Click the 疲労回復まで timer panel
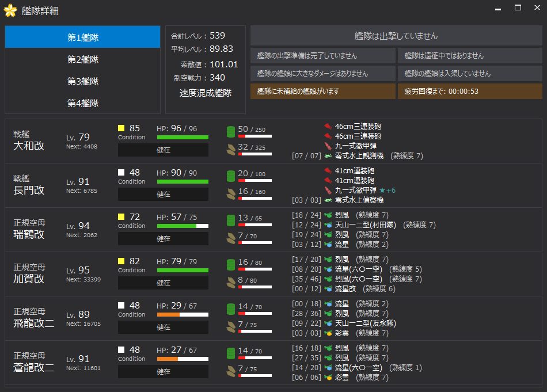 pyautogui.click(x=470, y=92)
